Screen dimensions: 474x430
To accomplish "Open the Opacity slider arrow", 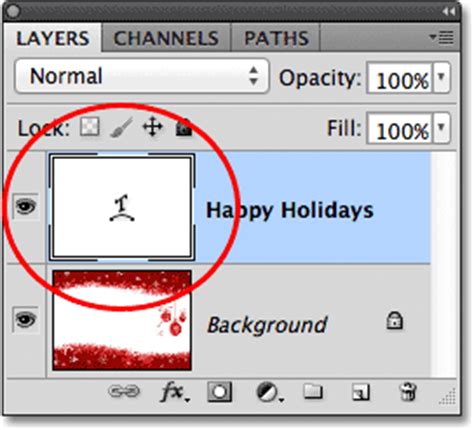I will [441, 77].
